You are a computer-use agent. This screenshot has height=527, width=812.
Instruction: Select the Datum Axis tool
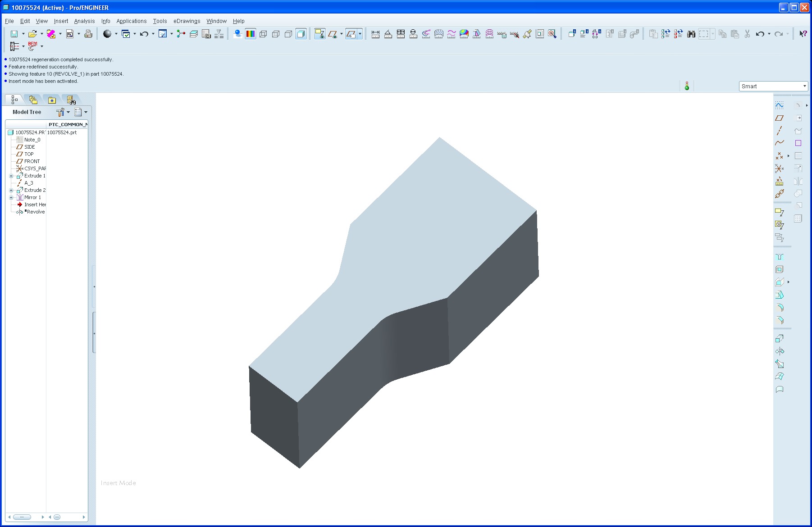780,131
